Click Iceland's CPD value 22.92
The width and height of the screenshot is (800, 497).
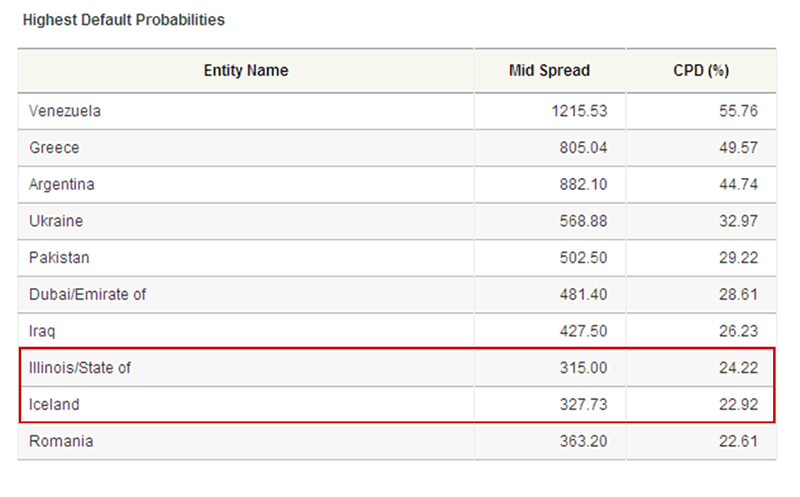click(x=737, y=405)
